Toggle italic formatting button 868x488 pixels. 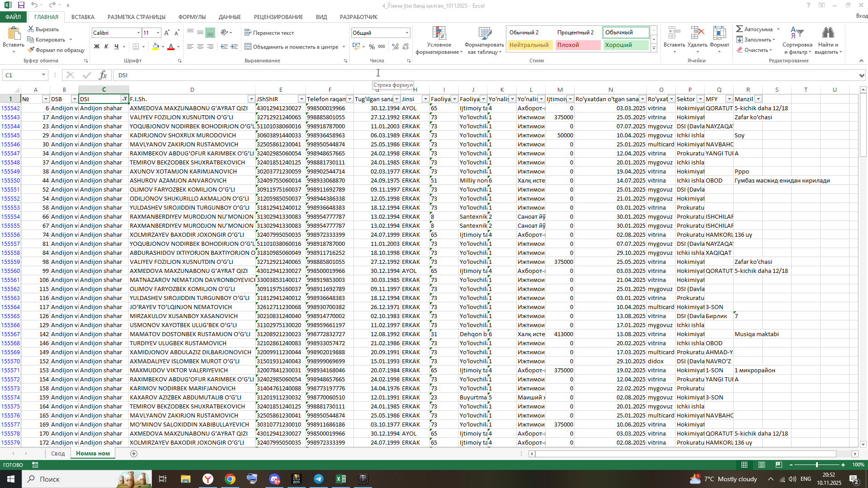pos(106,47)
